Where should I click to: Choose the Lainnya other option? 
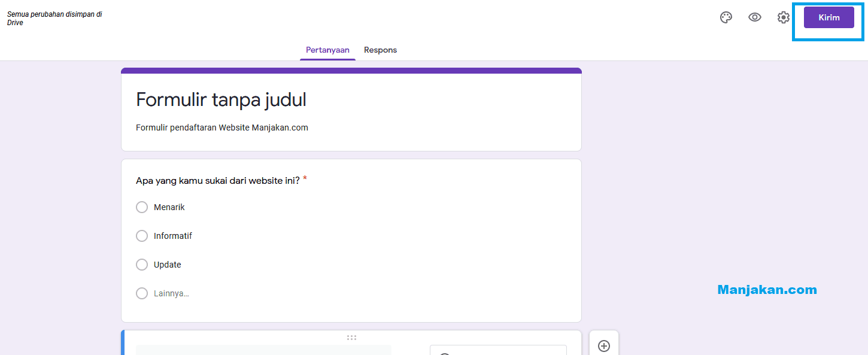(x=142, y=293)
